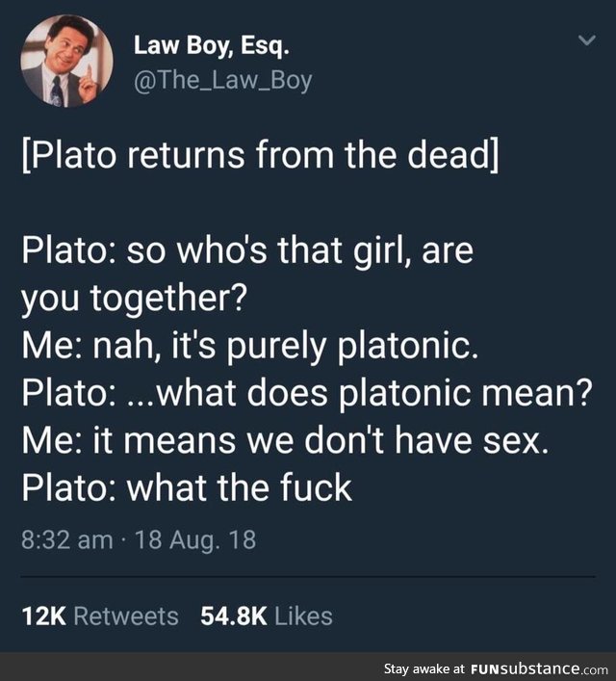Select the 'Stay awake at' footer text
This screenshot has width=616, height=681.
coord(424,668)
